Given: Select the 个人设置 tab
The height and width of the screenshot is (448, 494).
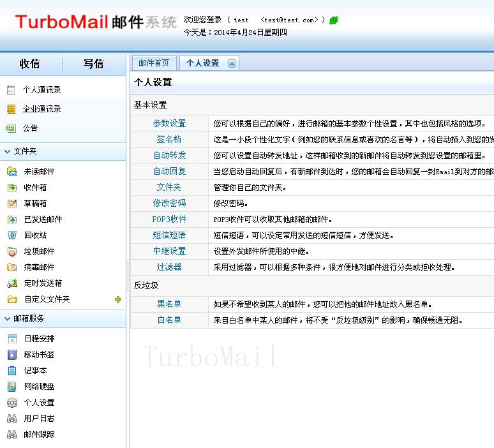Looking at the screenshot, I should 203,63.
